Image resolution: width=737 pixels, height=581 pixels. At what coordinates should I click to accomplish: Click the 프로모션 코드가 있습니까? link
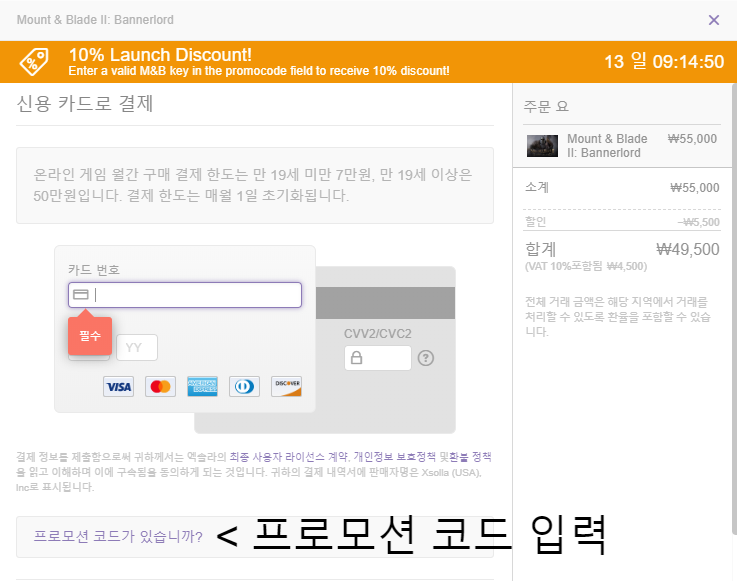click(x=118, y=536)
